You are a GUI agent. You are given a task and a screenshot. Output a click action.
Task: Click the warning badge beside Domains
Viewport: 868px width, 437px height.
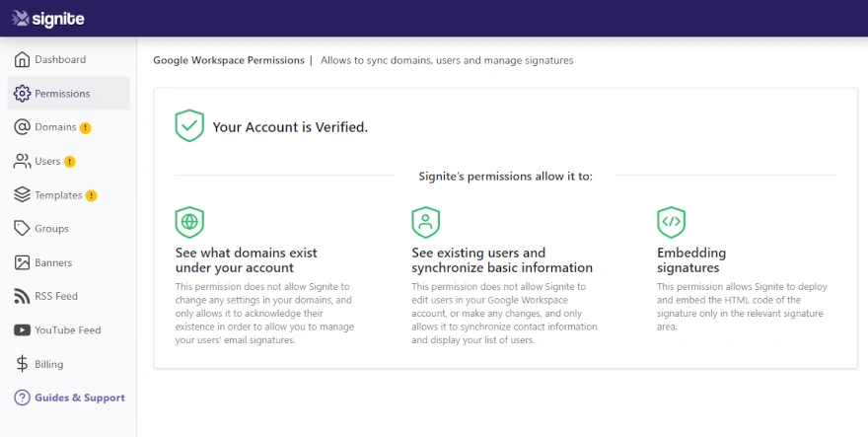pyautogui.click(x=85, y=128)
